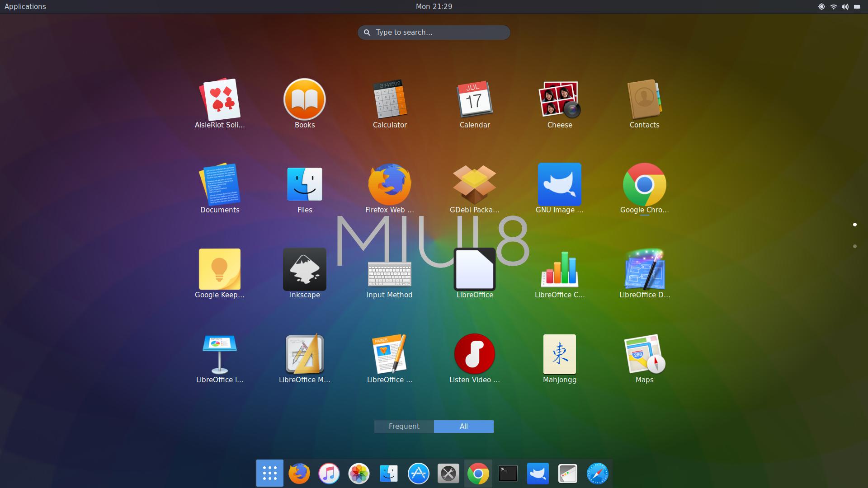Screen dimensions: 868x488
Task: Open GDebi Package Installer
Action: (475, 185)
